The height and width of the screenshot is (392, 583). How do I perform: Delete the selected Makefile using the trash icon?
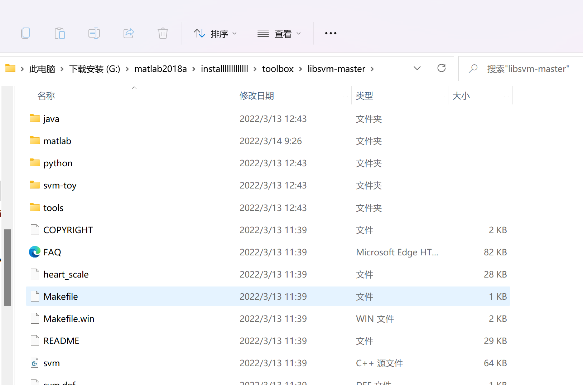(x=163, y=33)
